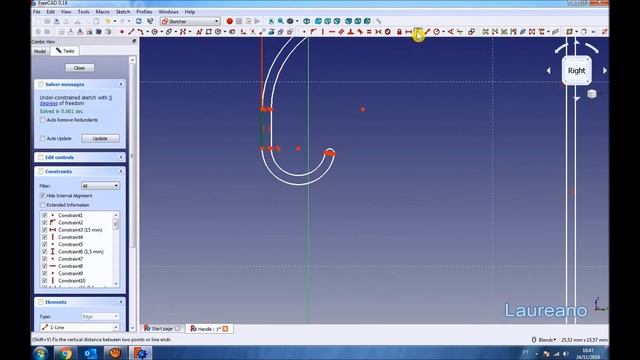Expand the Edit controls panel
The image size is (640, 360).
click(121, 157)
